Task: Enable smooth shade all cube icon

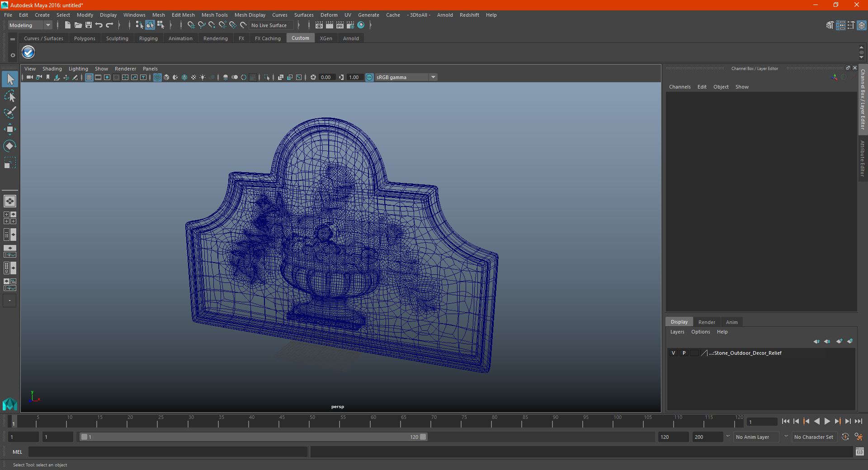Action: coord(166,77)
